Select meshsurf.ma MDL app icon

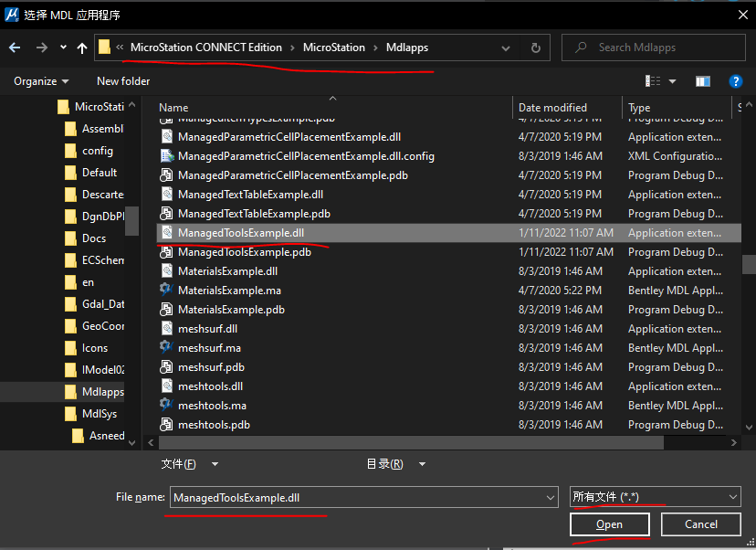click(x=166, y=347)
